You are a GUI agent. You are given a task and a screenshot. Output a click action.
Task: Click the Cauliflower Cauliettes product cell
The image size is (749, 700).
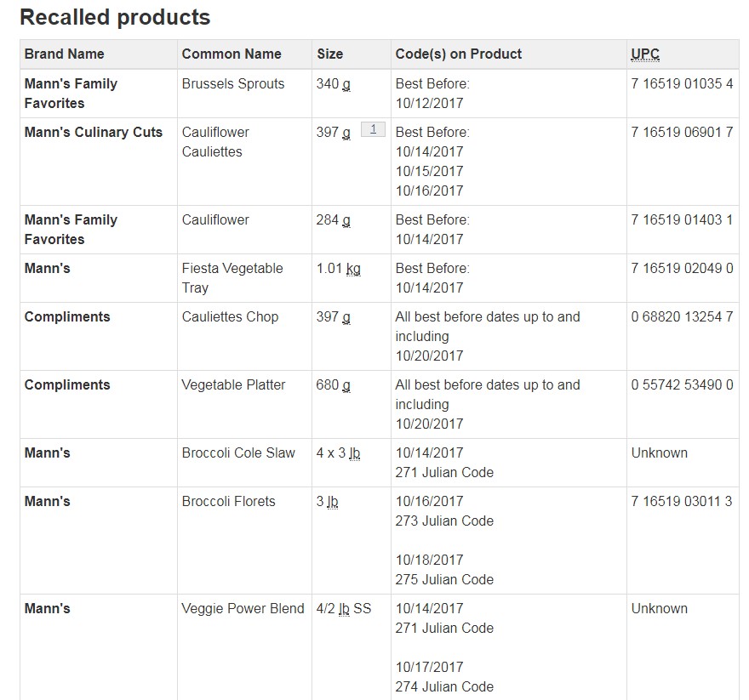[x=215, y=142]
